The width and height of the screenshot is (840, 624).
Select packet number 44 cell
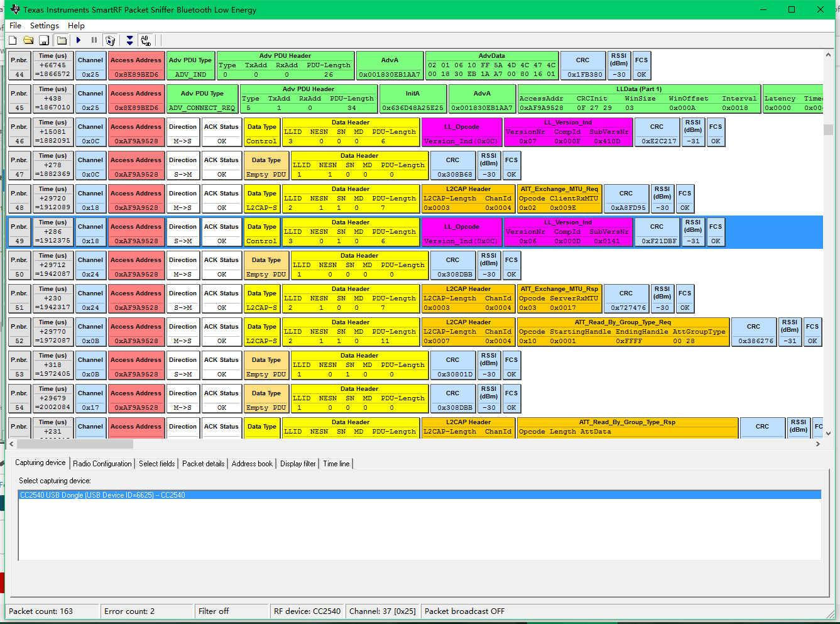point(19,65)
